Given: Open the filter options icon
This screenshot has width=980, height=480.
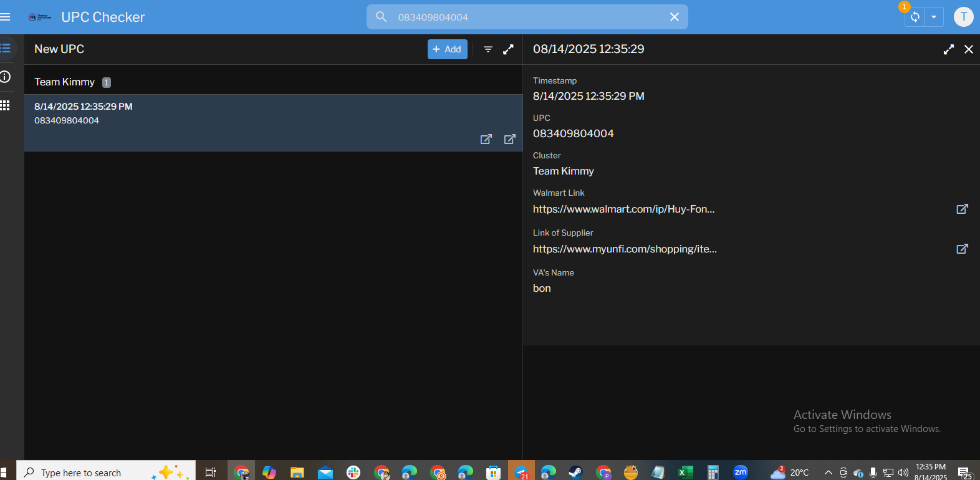Looking at the screenshot, I should [x=488, y=49].
